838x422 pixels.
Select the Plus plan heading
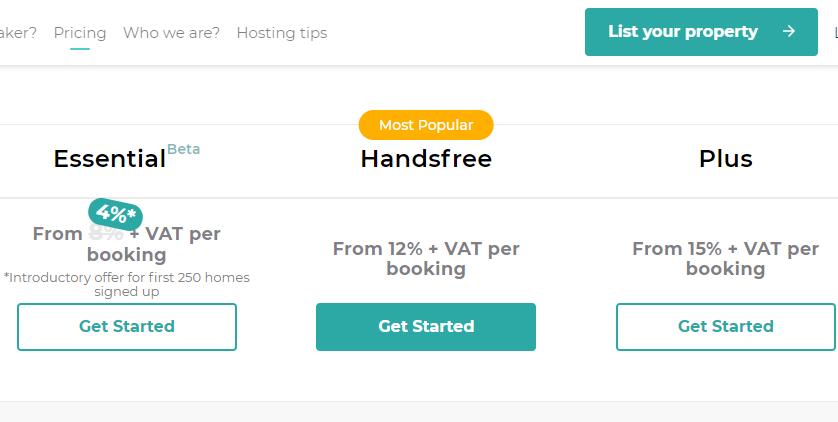coord(725,159)
